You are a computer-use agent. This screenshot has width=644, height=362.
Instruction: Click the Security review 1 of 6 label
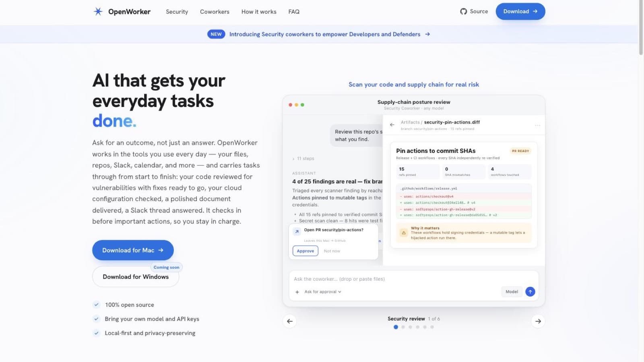click(x=414, y=319)
